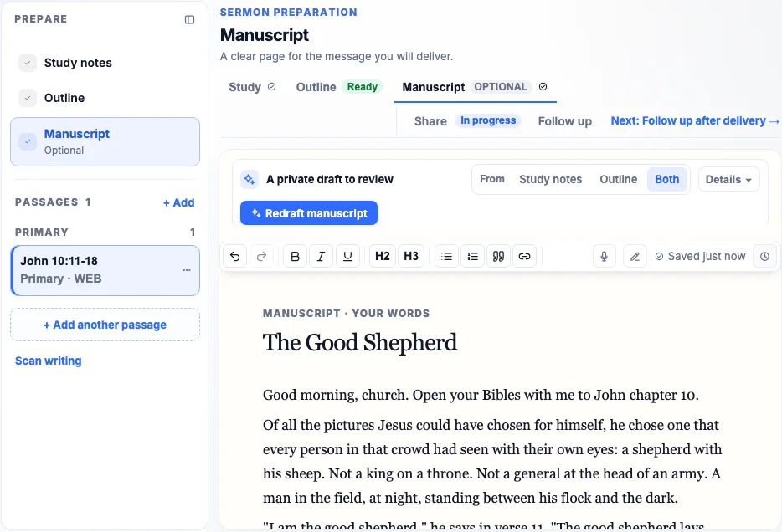Open version history clock icon

click(764, 256)
